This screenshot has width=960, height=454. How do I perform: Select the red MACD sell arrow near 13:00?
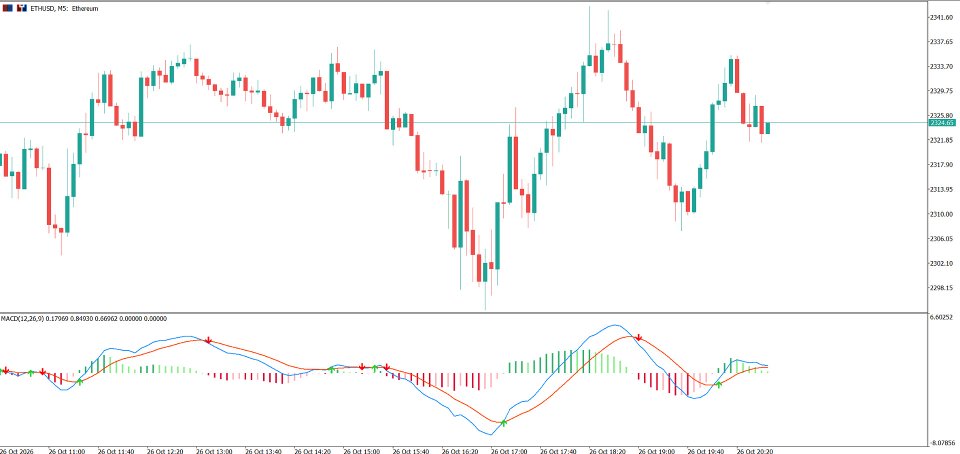pos(208,340)
